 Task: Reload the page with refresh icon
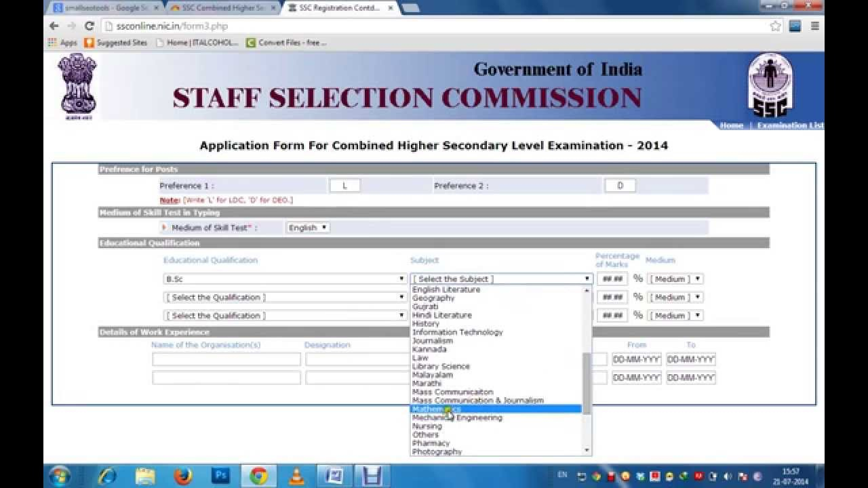coord(89,26)
